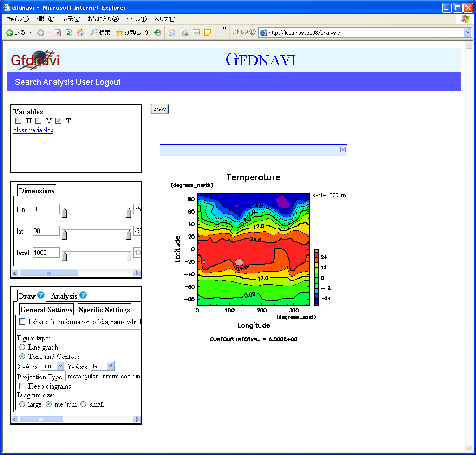Click the Home page icon
This screenshot has height=455, width=476.
[x=80, y=32]
